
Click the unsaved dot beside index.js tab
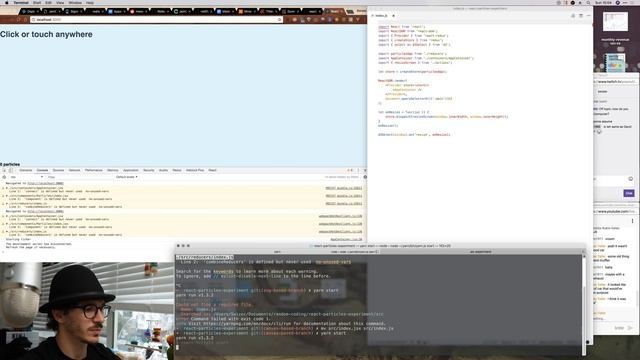(393, 16)
